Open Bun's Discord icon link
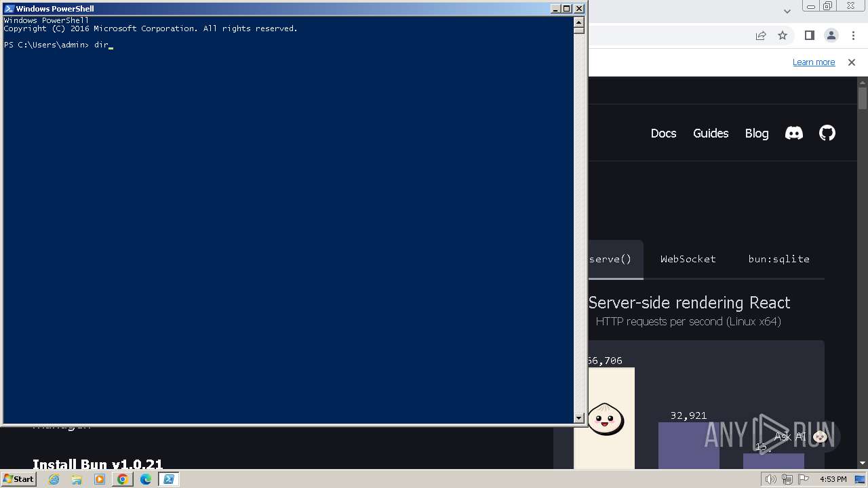The image size is (868, 488). click(794, 133)
